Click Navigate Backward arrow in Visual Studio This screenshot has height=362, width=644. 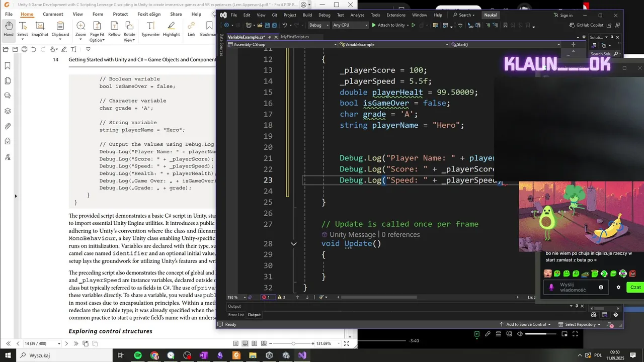click(x=226, y=25)
